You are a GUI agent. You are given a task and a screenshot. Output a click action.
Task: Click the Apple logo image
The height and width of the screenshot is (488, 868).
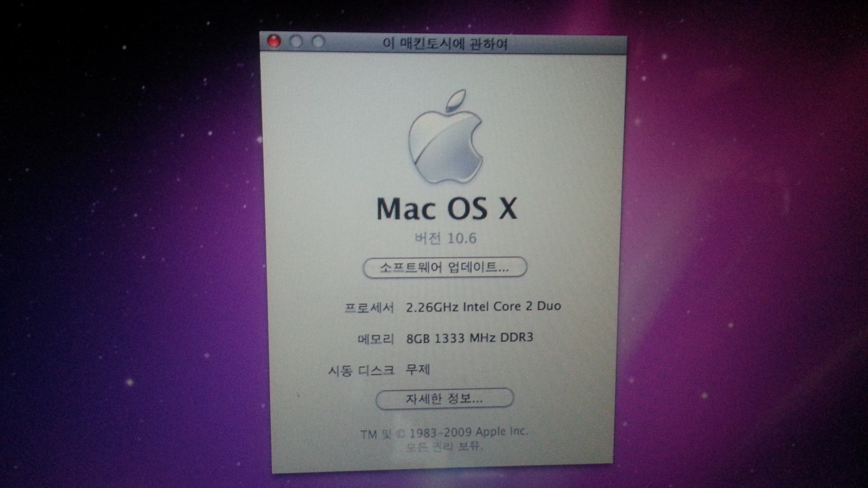coord(445,138)
